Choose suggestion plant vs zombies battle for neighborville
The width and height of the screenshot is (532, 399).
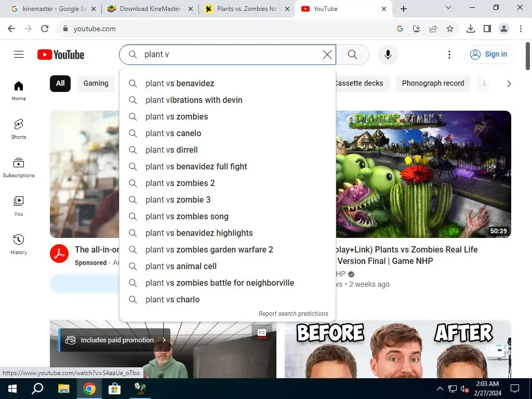[x=228, y=283]
